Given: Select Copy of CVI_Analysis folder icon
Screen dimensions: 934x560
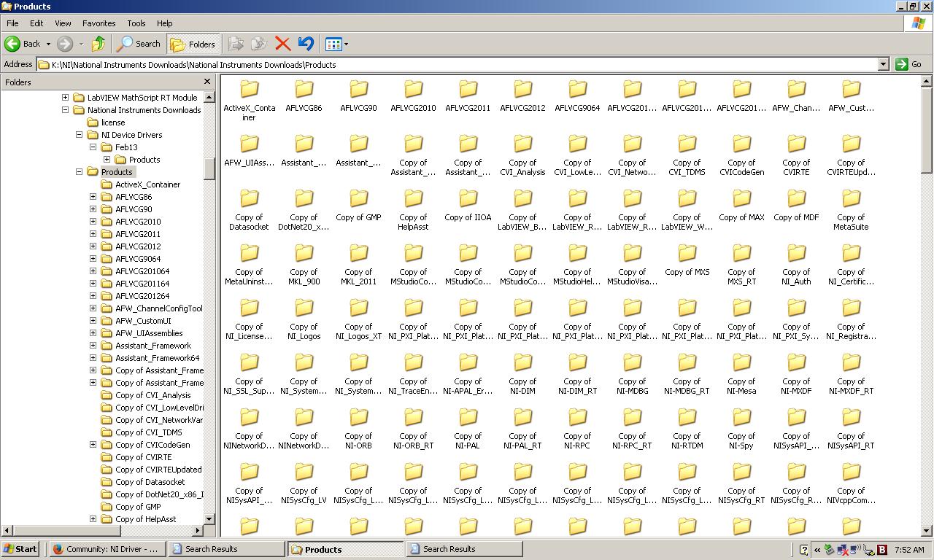Looking at the screenshot, I should point(522,144).
